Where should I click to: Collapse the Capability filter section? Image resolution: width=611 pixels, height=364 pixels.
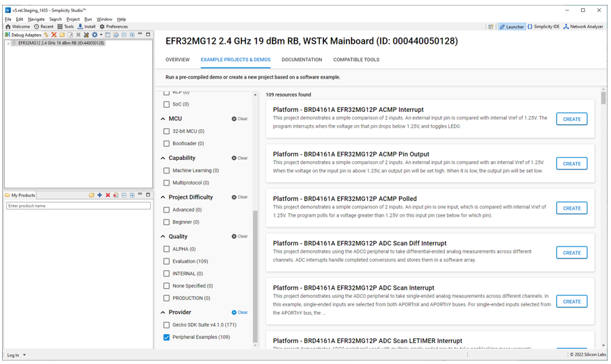[x=163, y=158]
